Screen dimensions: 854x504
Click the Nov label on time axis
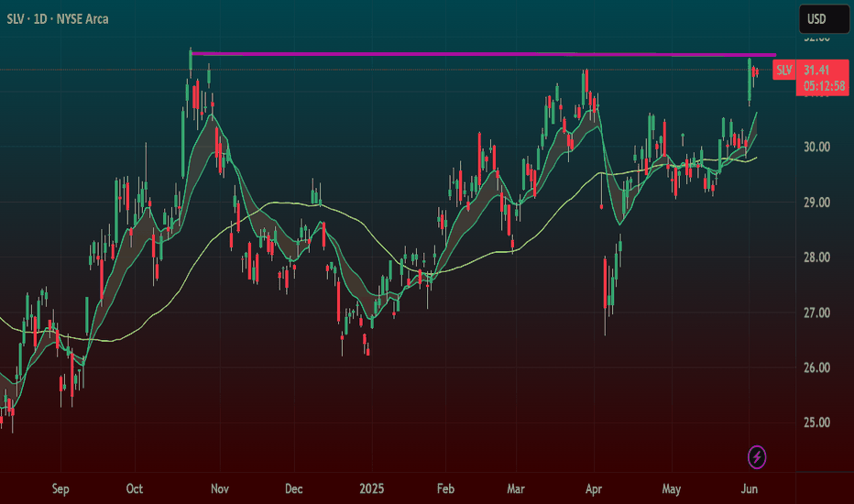220,488
